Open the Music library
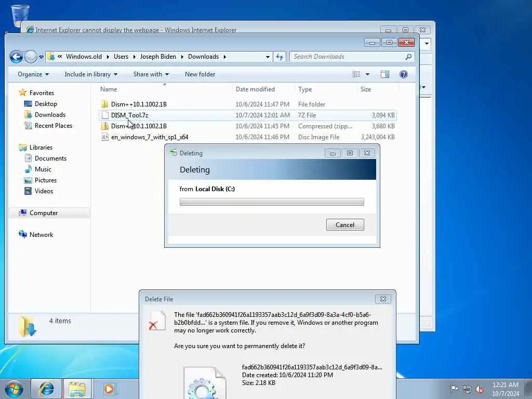532x399 pixels. [x=43, y=169]
